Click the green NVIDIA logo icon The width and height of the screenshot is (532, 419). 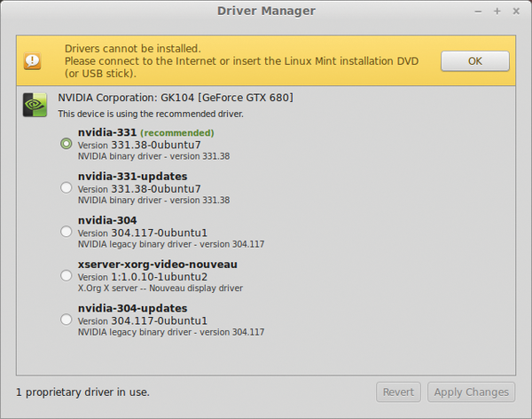pyautogui.click(x=35, y=105)
